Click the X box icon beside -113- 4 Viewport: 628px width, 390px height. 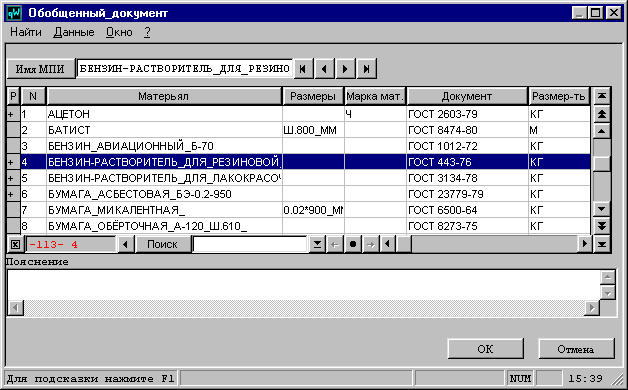(15, 244)
